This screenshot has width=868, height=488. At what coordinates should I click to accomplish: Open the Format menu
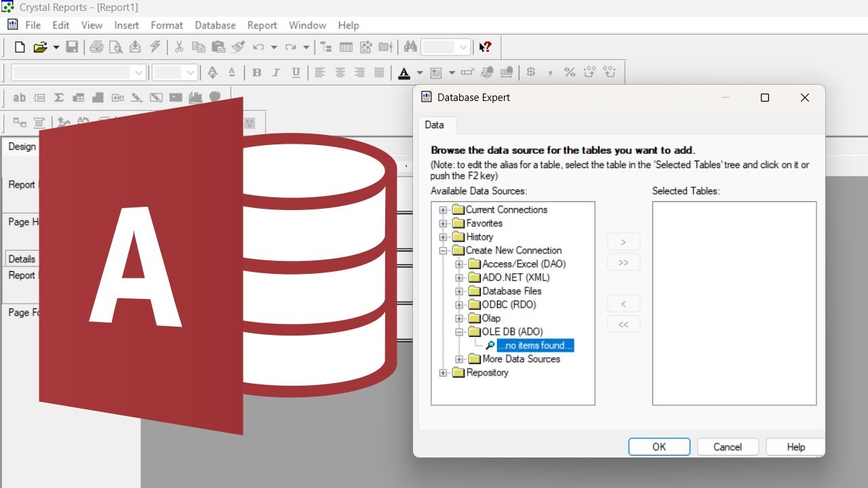(x=167, y=25)
